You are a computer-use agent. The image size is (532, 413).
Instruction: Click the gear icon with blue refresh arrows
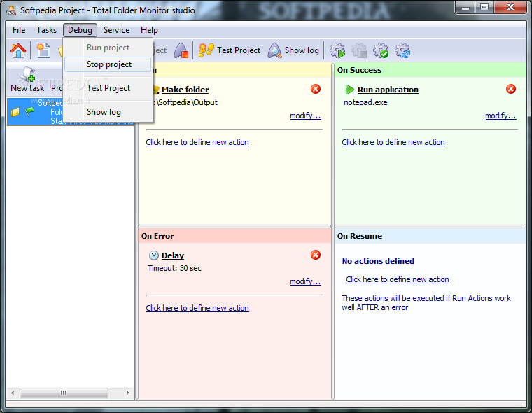point(402,50)
